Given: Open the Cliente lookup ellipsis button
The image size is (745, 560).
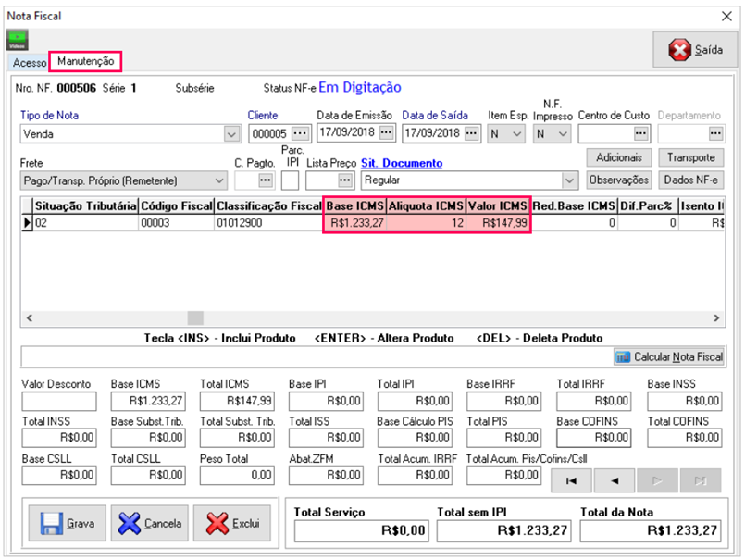Looking at the screenshot, I should (300, 133).
